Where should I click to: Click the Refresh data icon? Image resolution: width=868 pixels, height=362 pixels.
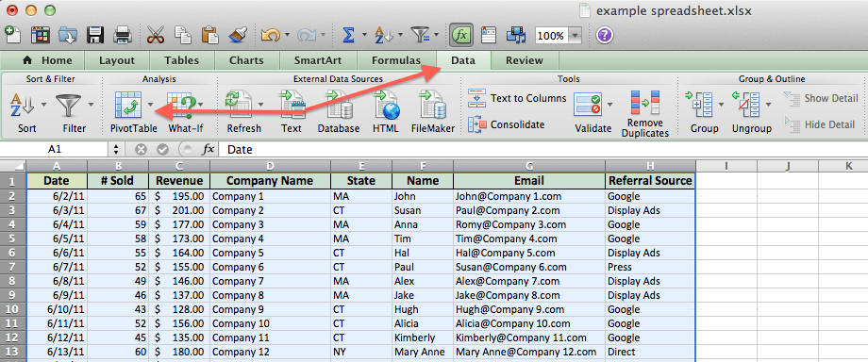(x=240, y=106)
